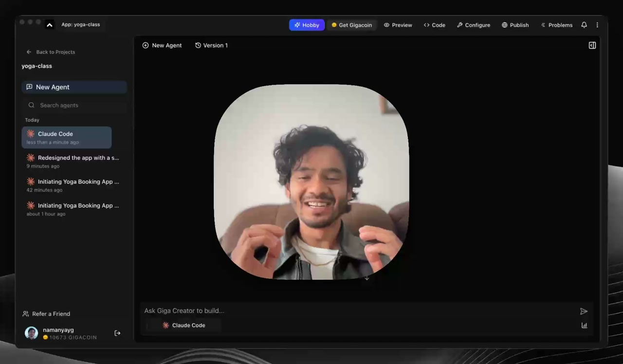Click the Search agents magnifier icon
Image resolution: width=623 pixels, height=364 pixels.
31,105
